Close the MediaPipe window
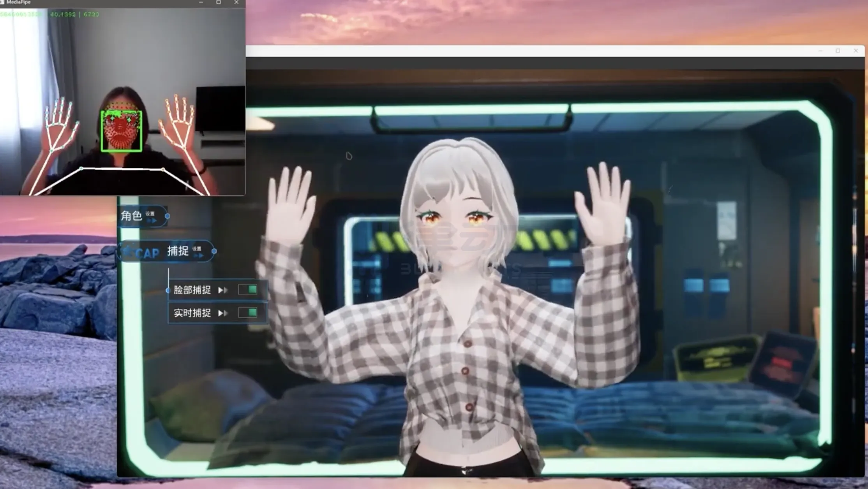The width and height of the screenshot is (868, 489). tap(236, 2)
